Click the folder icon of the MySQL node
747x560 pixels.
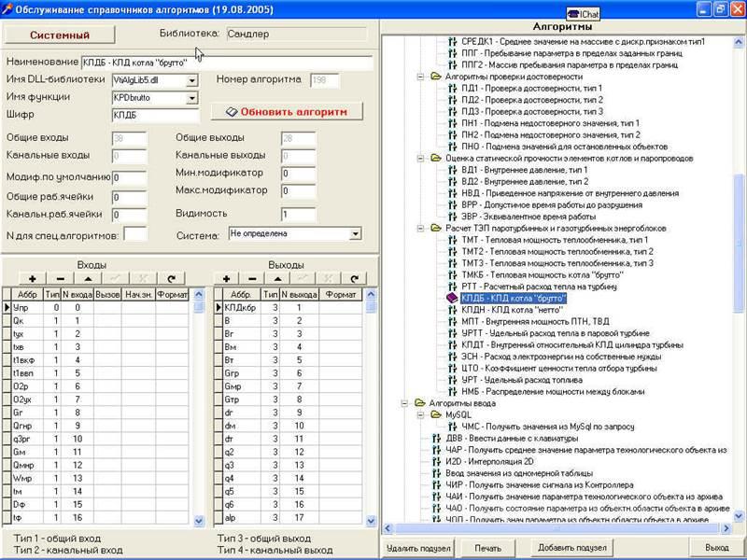437,414
